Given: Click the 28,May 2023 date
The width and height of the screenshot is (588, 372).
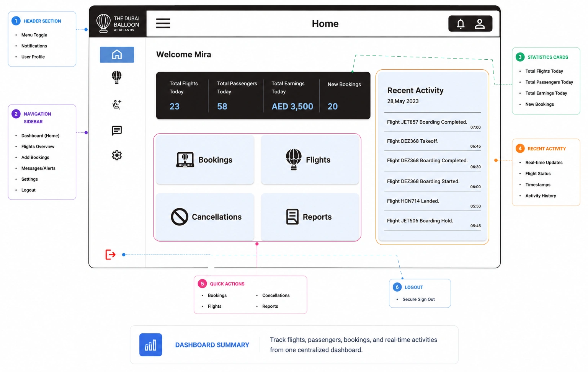Looking at the screenshot, I should tap(403, 101).
